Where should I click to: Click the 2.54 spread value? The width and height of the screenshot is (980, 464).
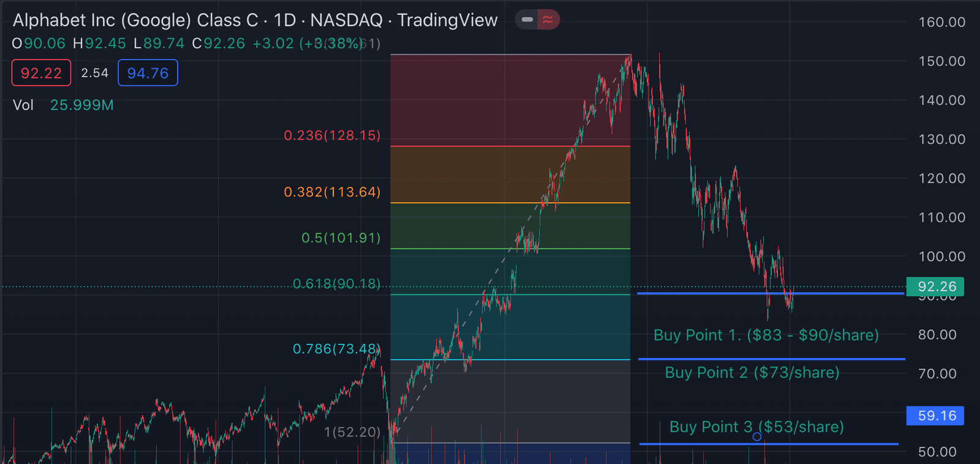(x=94, y=73)
